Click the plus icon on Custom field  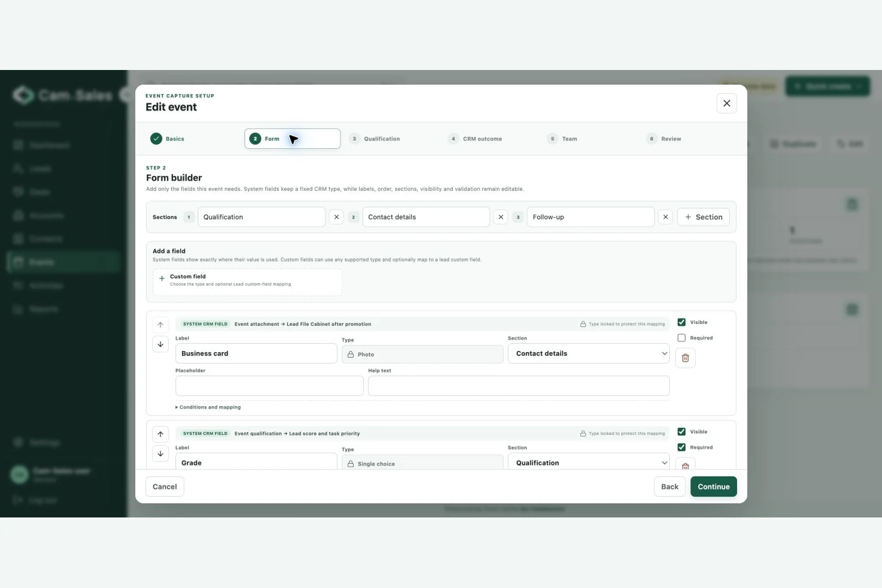(162, 279)
